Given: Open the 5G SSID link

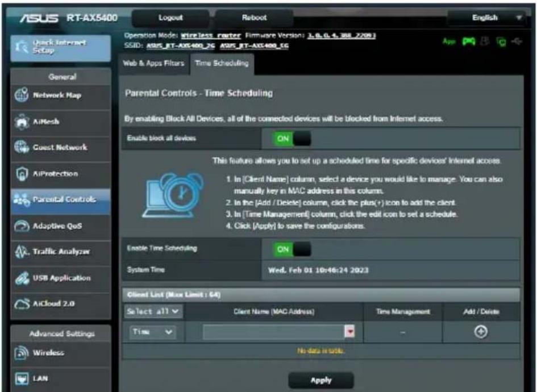Looking at the screenshot, I should (x=254, y=46).
